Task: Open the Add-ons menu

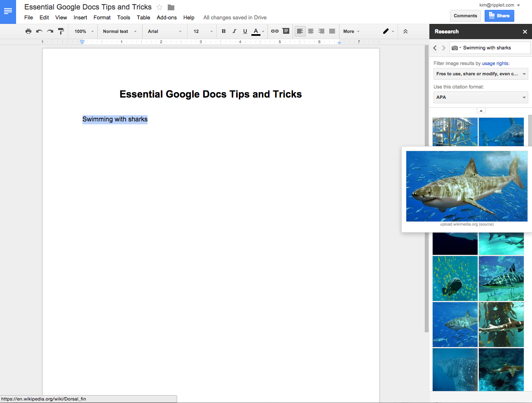Action: 166,18
